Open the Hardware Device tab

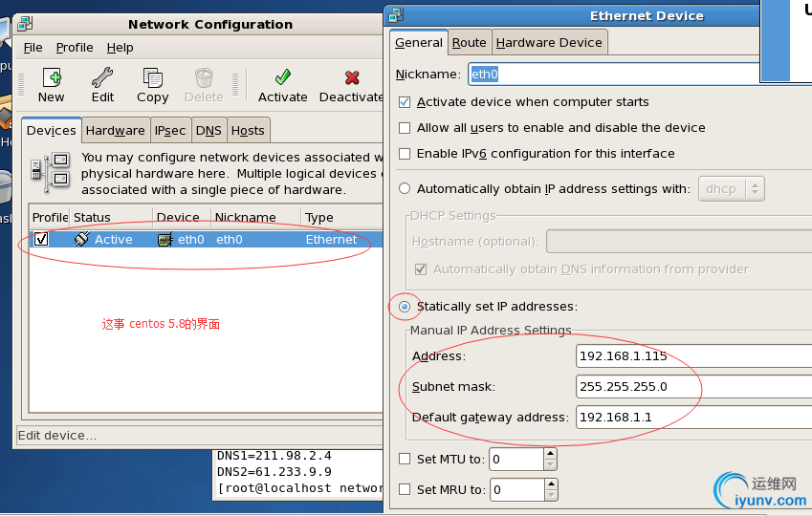(549, 42)
